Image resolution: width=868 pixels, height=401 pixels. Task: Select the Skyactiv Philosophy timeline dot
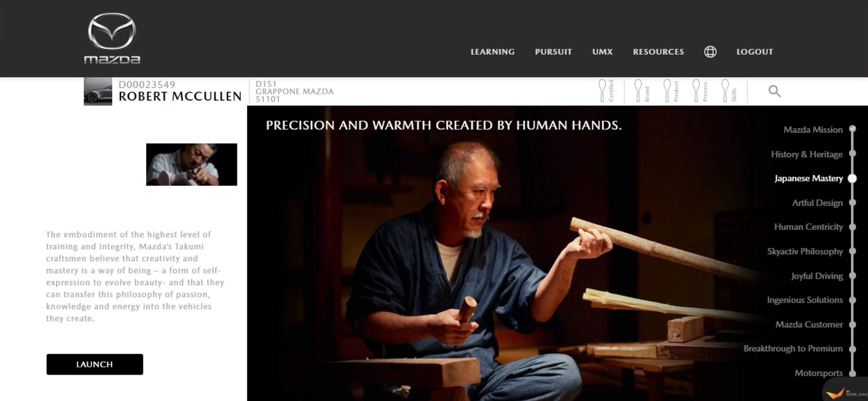(852, 251)
